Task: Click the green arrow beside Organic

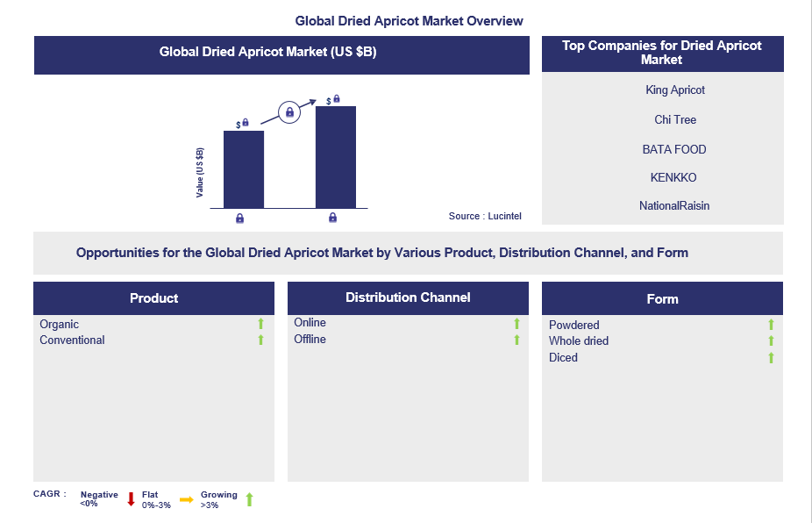Action: click(x=260, y=325)
